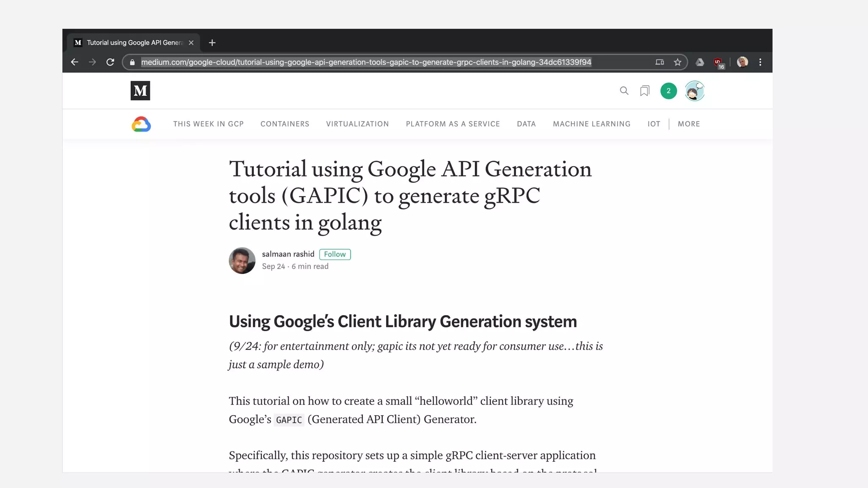
Task: Reload the page
Action: click(x=110, y=62)
